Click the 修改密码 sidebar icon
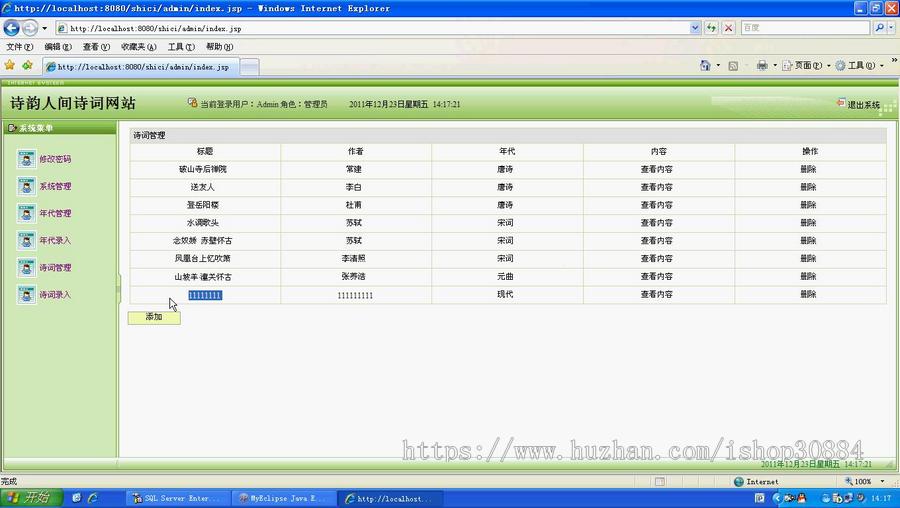Screen dimensions: 900x508 26,159
